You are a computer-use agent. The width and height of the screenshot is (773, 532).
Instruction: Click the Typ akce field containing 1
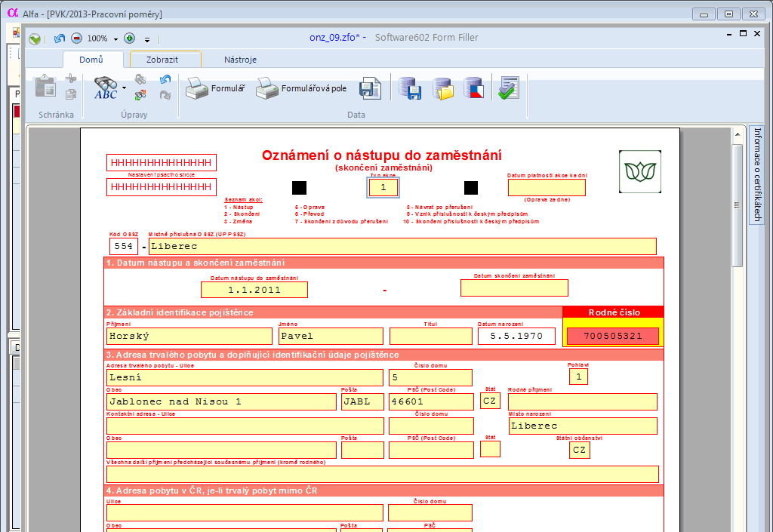(x=383, y=188)
